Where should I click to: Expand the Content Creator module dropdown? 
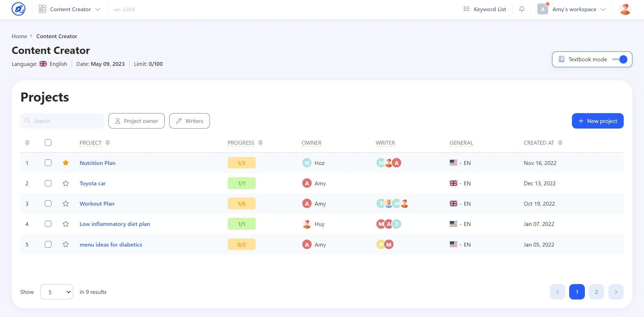[70, 9]
